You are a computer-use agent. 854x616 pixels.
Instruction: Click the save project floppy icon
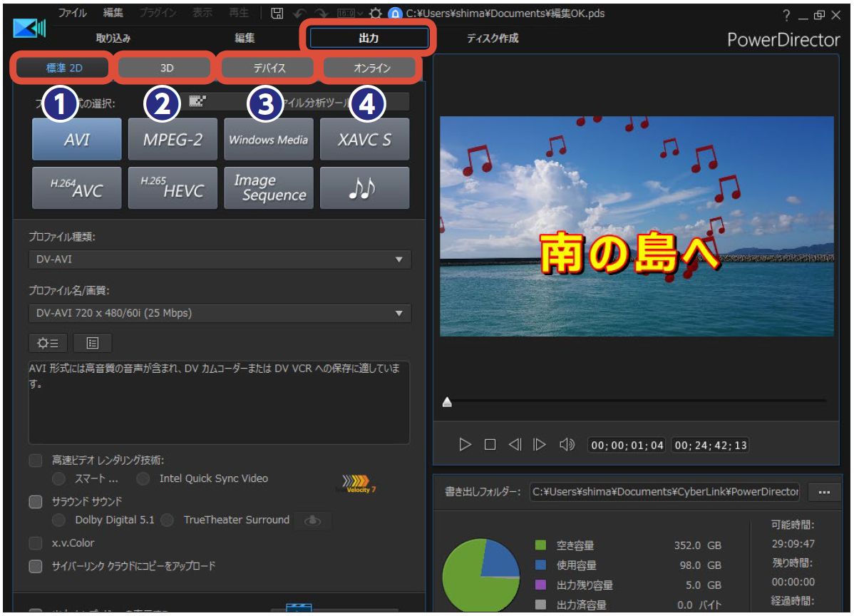tap(277, 14)
